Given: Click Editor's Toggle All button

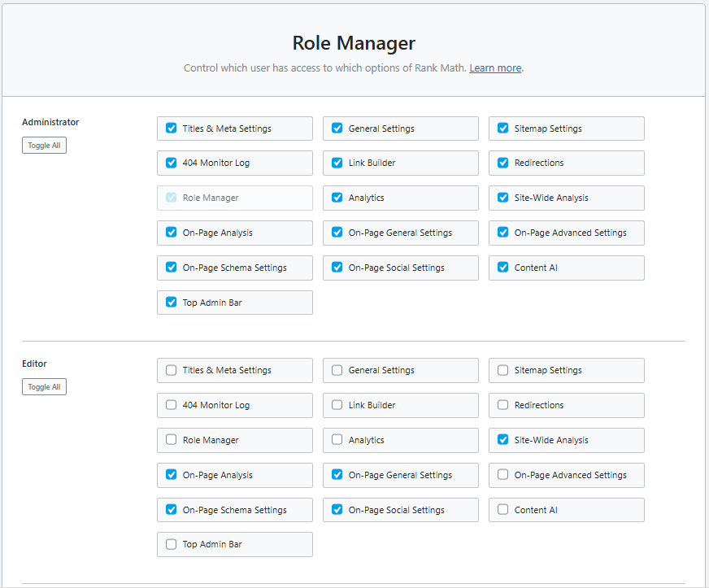Looking at the screenshot, I should (44, 387).
